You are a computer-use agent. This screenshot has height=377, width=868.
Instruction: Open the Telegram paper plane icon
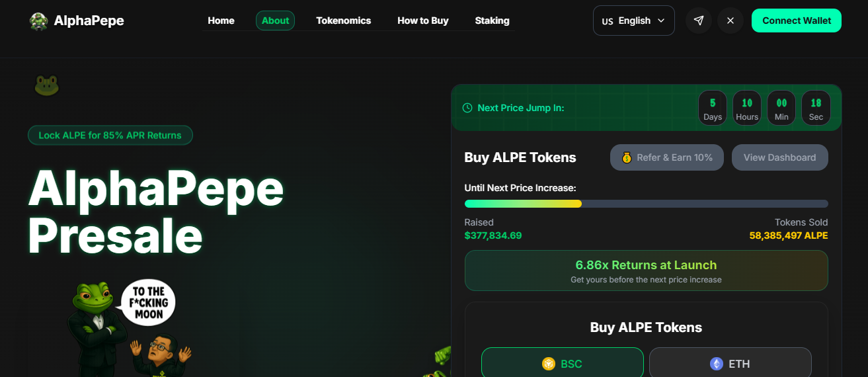pos(699,21)
